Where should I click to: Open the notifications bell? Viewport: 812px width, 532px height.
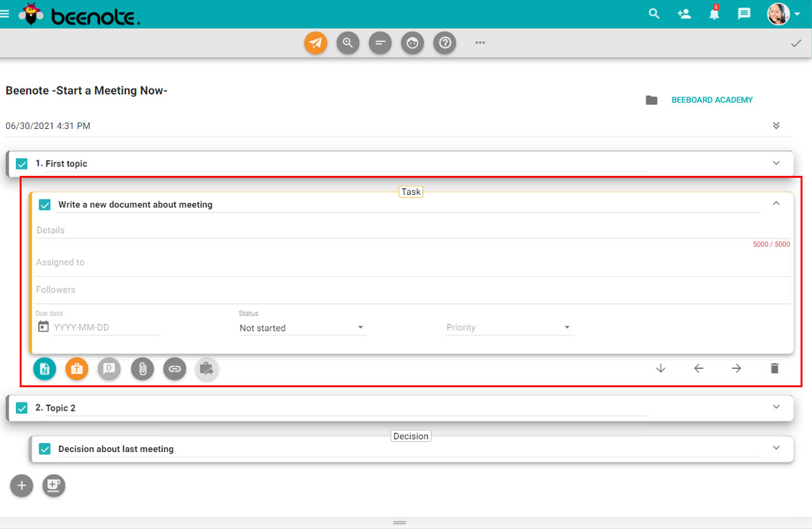[x=714, y=13]
